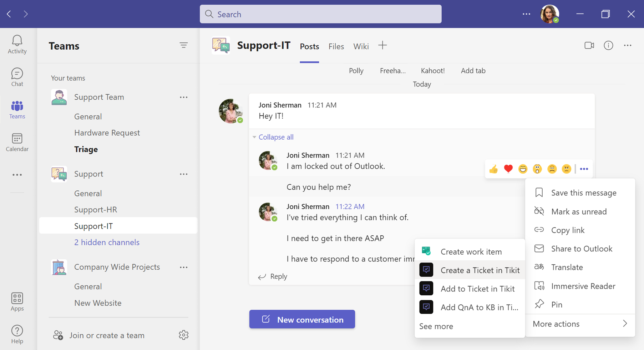This screenshot has height=350, width=644.
Task: Select Mark as unread
Action: 580,211
